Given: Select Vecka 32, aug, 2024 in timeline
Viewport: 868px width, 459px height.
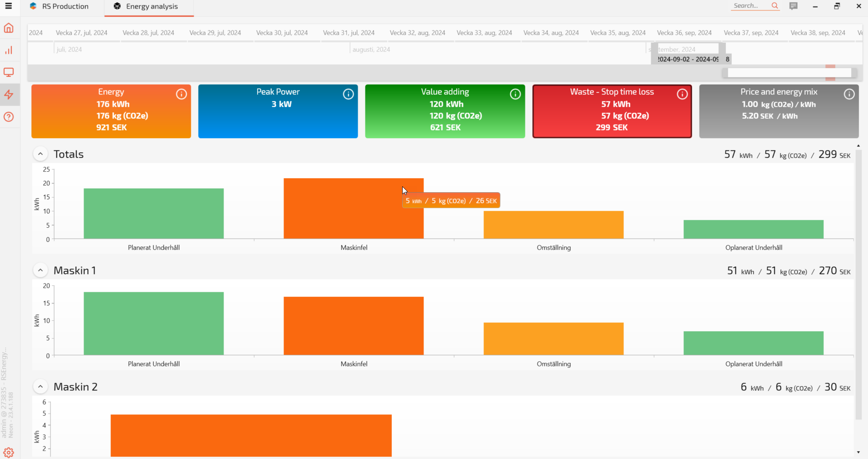Looking at the screenshot, I should tap(417, 33).
